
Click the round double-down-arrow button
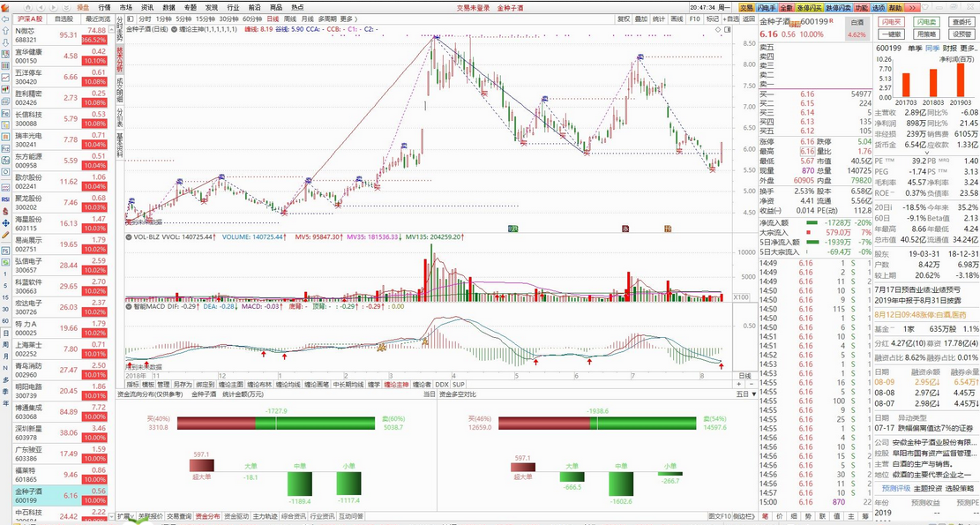[65, 7]
